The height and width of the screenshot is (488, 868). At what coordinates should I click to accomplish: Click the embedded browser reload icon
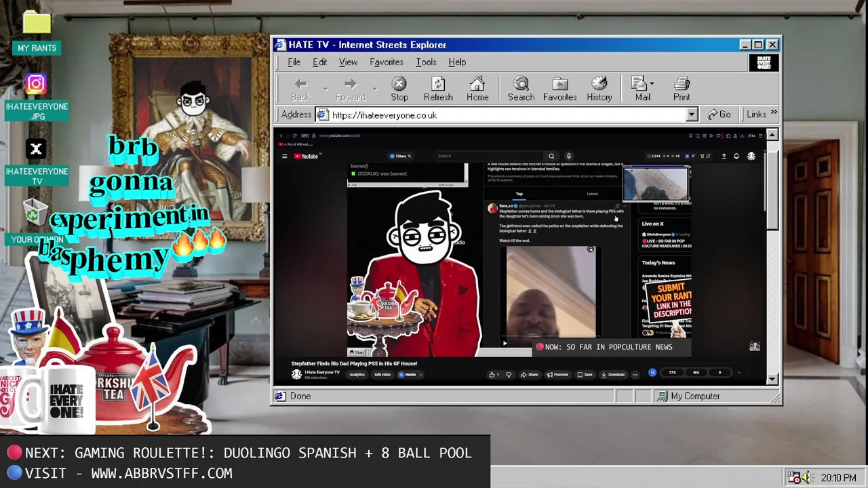coord(294,136)
